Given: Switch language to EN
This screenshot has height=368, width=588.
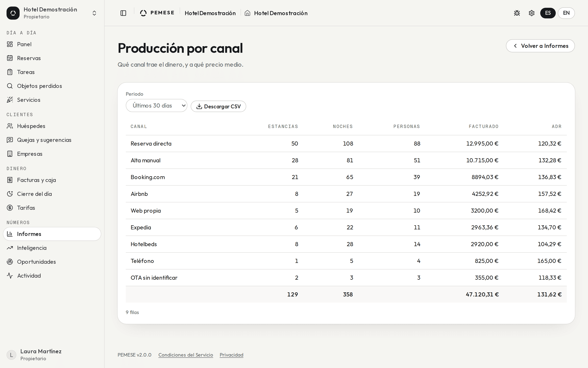Looking at the screenshot, I should pos(566,13).
